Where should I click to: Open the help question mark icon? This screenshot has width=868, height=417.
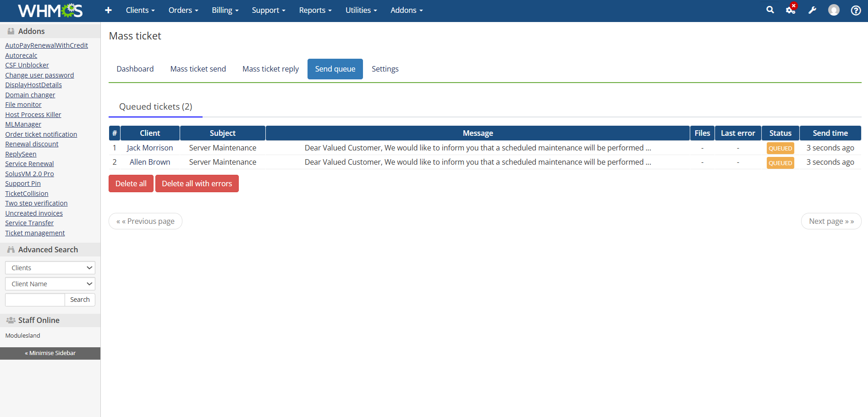856,10
